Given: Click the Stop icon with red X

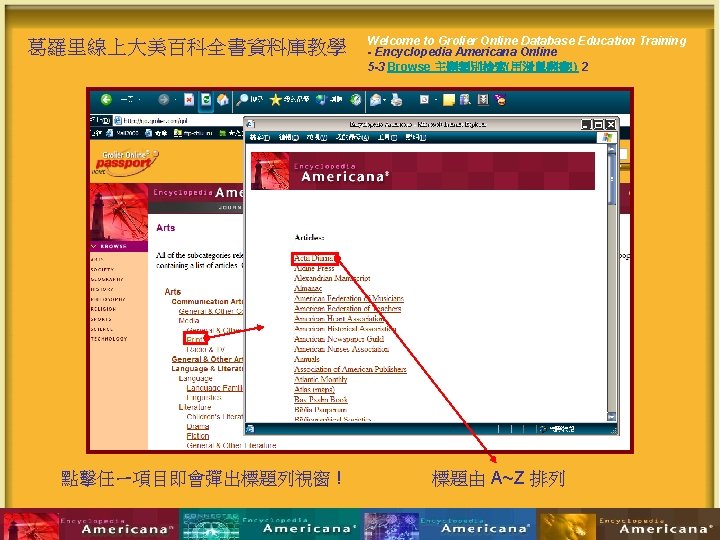Looking at the screenshot, I should tap(189, 100).
